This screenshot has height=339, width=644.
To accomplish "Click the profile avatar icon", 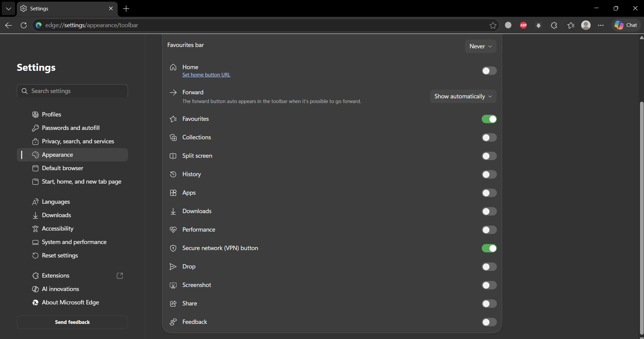I will pyautogui.click(x=586, y=25).
